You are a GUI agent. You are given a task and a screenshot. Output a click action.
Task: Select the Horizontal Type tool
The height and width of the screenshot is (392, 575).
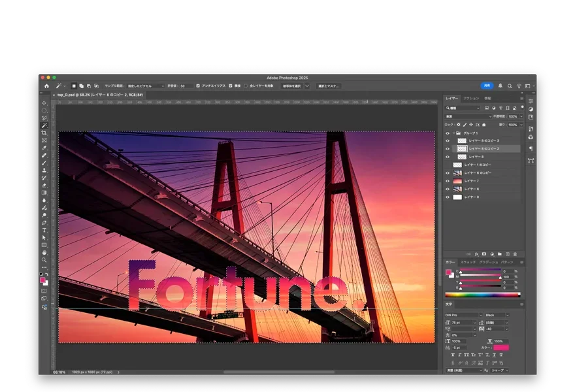tap(44, 230)
